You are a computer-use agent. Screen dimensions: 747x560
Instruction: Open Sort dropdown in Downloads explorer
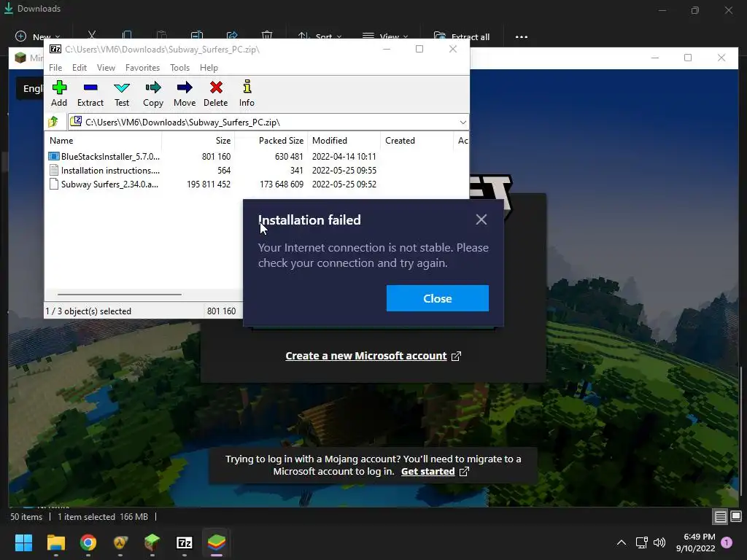320,36
